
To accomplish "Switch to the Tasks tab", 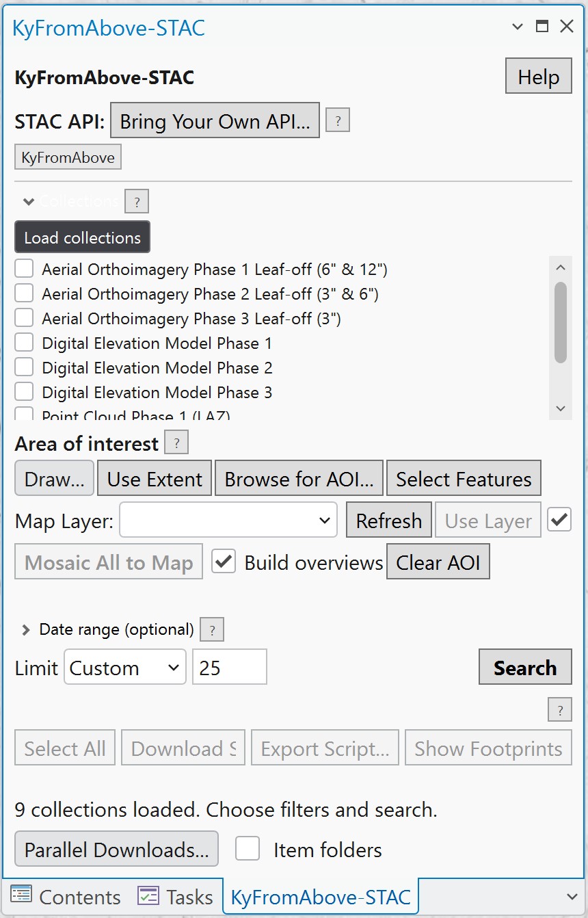I will [176, 897].
